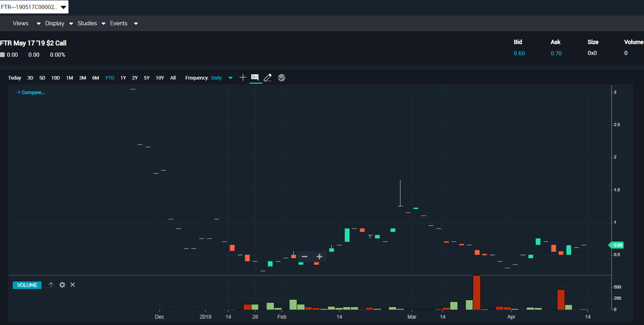Toggle the data tooltip info icon
The image size is (644, 325).
(x=255, y=78)
